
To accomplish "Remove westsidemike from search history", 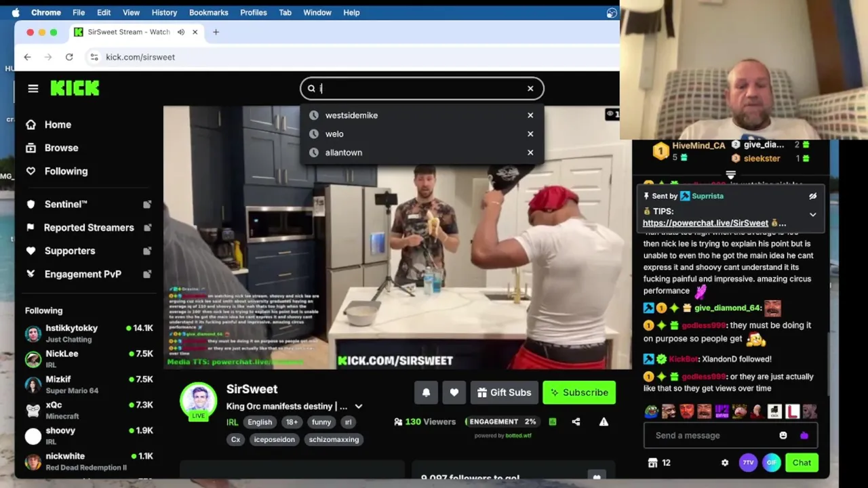I will [x=530, y=115].
